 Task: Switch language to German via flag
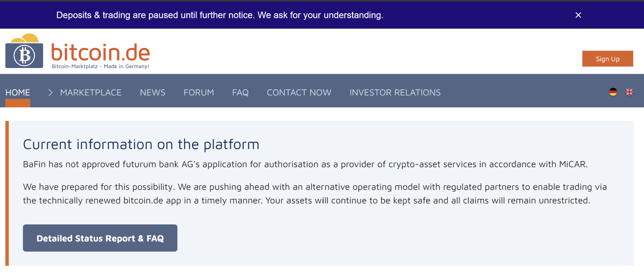pos(613,92)
